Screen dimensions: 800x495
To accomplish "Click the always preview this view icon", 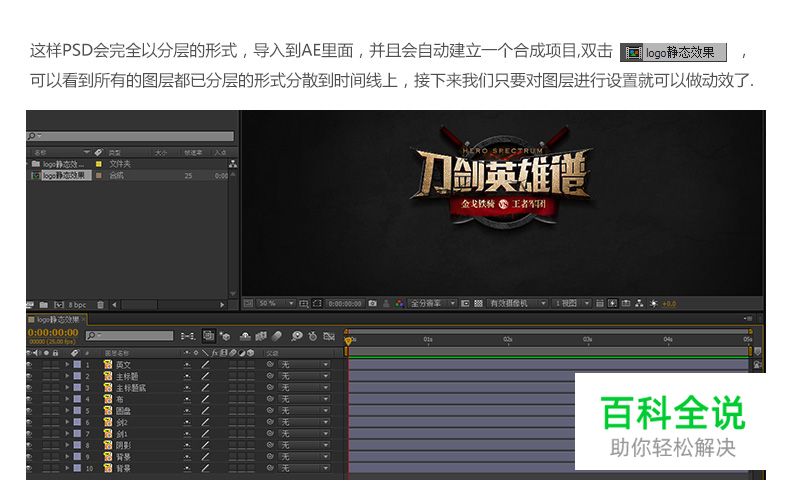I will point(248,304).
